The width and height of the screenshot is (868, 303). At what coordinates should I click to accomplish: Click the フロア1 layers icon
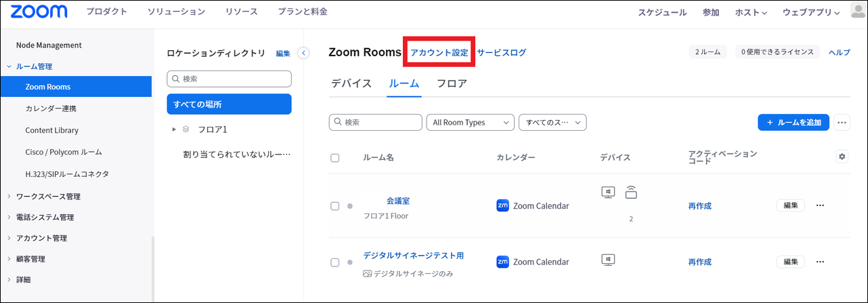tap(186, 128)
